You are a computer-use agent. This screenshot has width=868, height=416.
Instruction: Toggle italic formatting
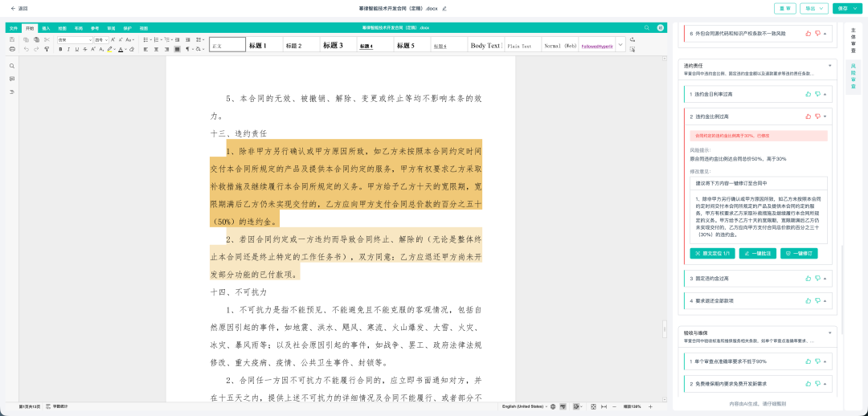click(x=68, y=49)
